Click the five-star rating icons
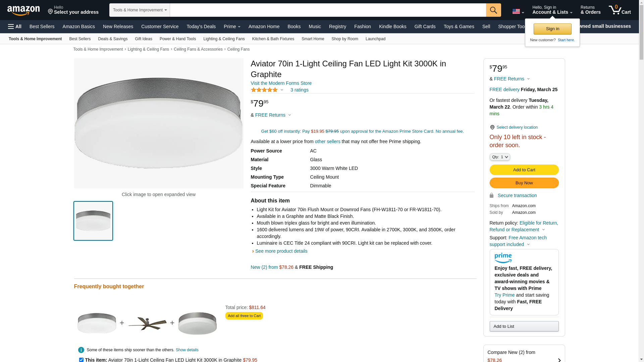Viewport: 644px width, 362px height. pos(264,90)
